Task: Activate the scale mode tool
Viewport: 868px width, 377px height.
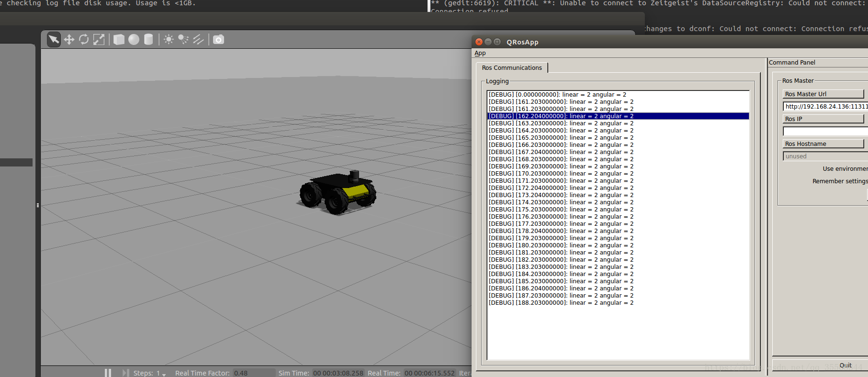Action: pyautogui.click(x=99, y=39)
